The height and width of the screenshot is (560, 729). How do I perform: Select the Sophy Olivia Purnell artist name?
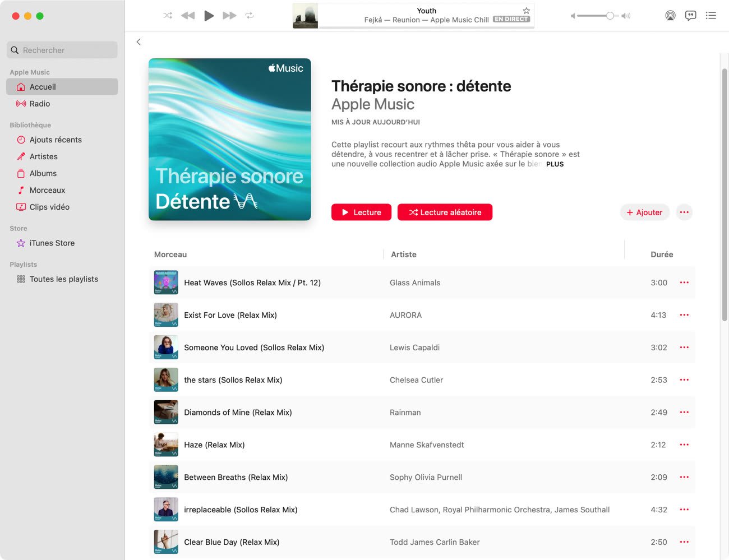pos(426,478)
